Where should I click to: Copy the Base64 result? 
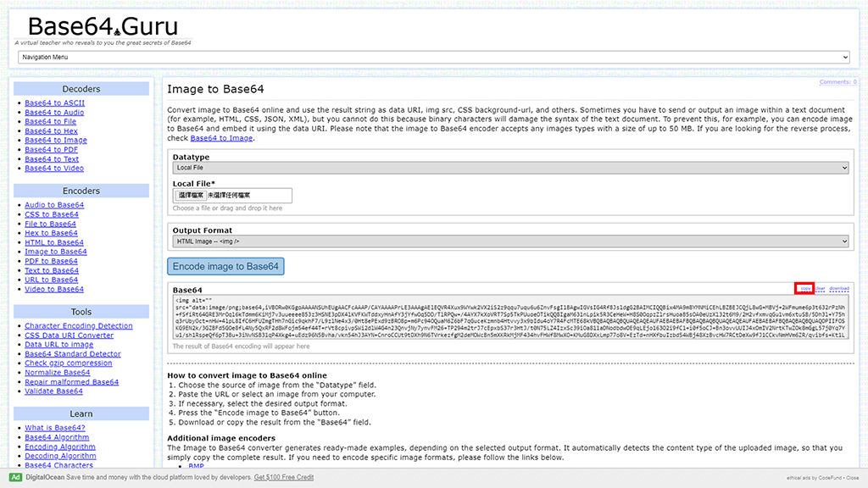804,289
